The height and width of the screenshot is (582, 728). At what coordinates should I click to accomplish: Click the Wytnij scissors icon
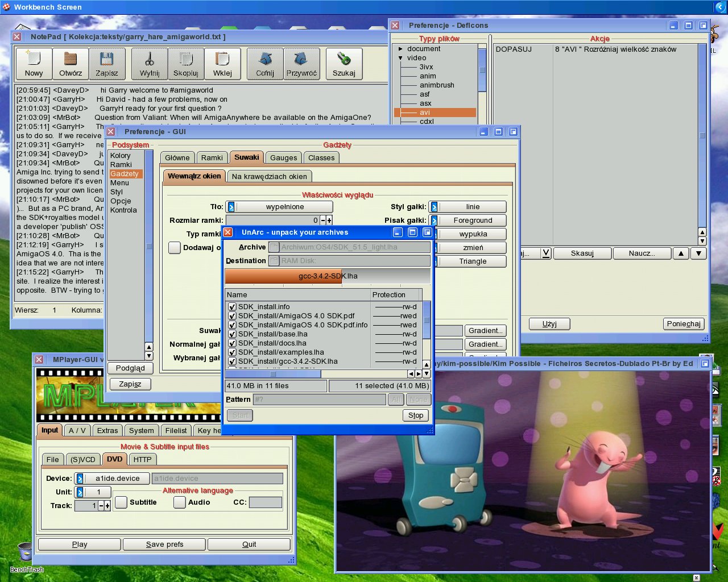pyautogui.click(x=150, y=63)
